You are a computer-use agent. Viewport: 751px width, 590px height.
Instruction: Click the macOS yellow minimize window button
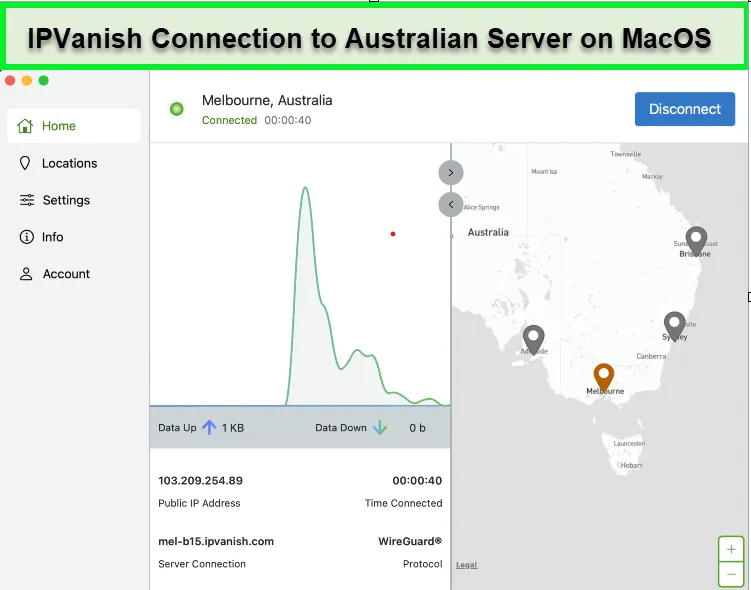[27, 80]
